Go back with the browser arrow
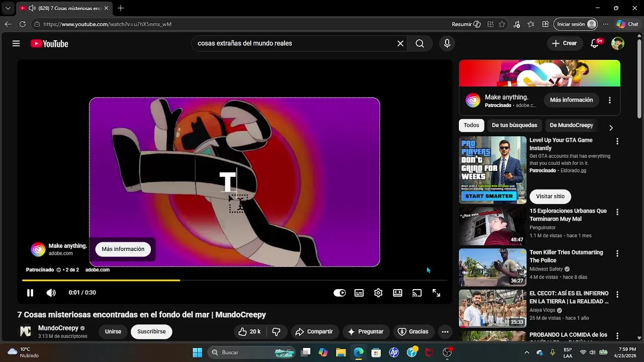The height and width of the screenshot is (362, 644). [8, 24]
